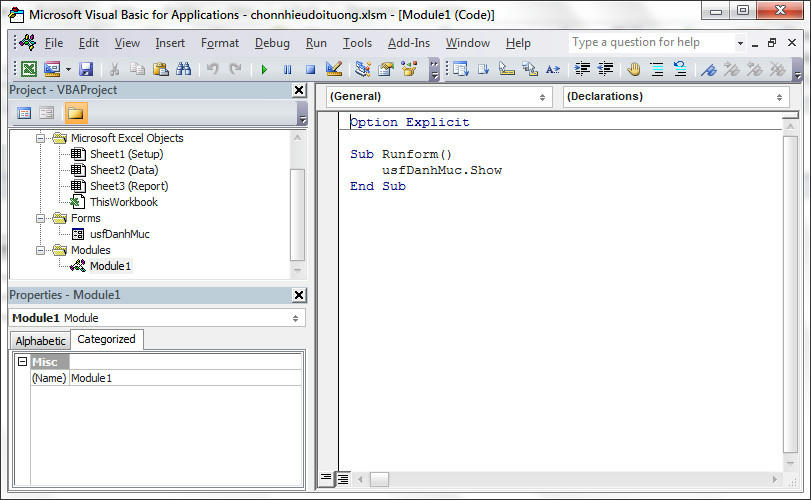Click the Complete Word icon

[553, 69]
